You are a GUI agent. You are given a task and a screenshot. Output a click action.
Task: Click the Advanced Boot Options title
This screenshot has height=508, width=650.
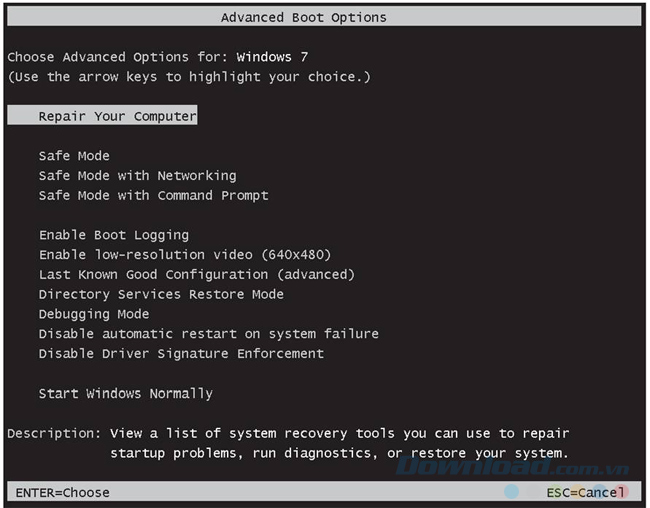point(304,17)
